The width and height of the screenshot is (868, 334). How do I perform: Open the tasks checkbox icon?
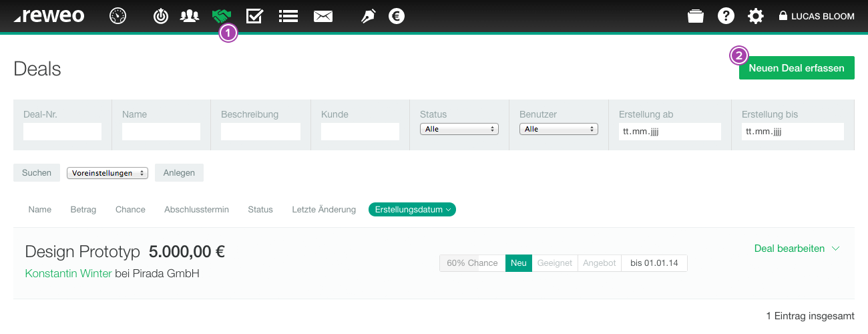[254, 16]
